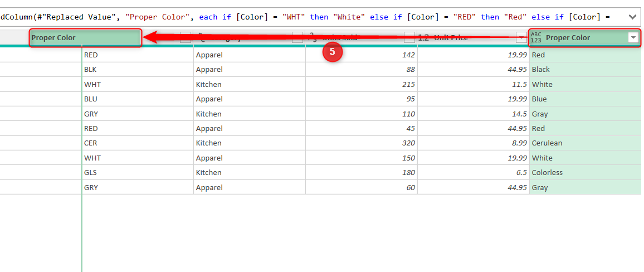This screenshot has width=644, height=272.
Task: Select the units sold value 180
Action: coord(362,173)
